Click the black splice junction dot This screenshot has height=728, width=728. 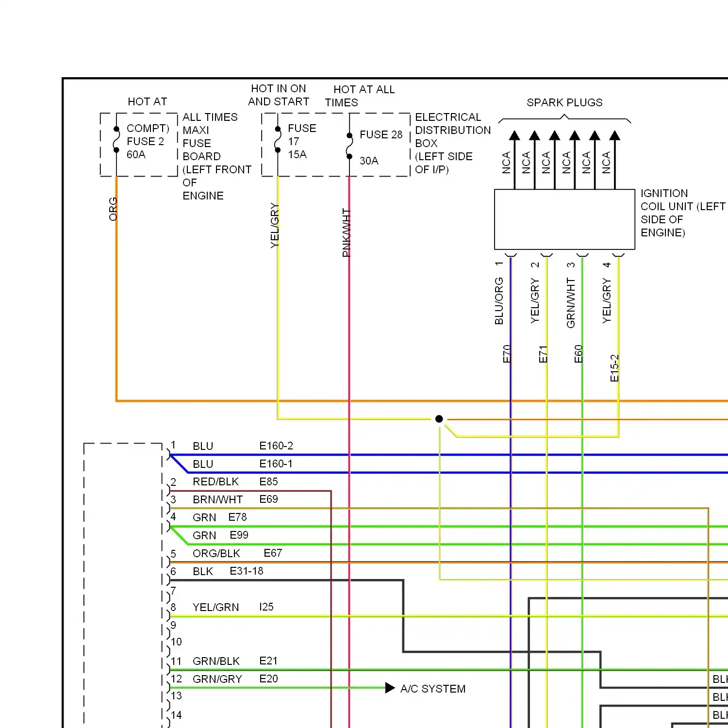[x=439, y=419]
